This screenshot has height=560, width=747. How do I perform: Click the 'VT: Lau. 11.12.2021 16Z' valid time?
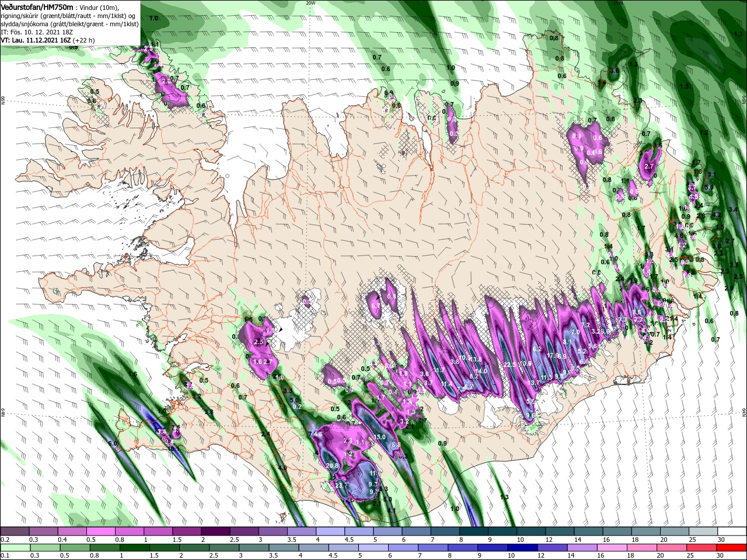click(x=36, y=40)
